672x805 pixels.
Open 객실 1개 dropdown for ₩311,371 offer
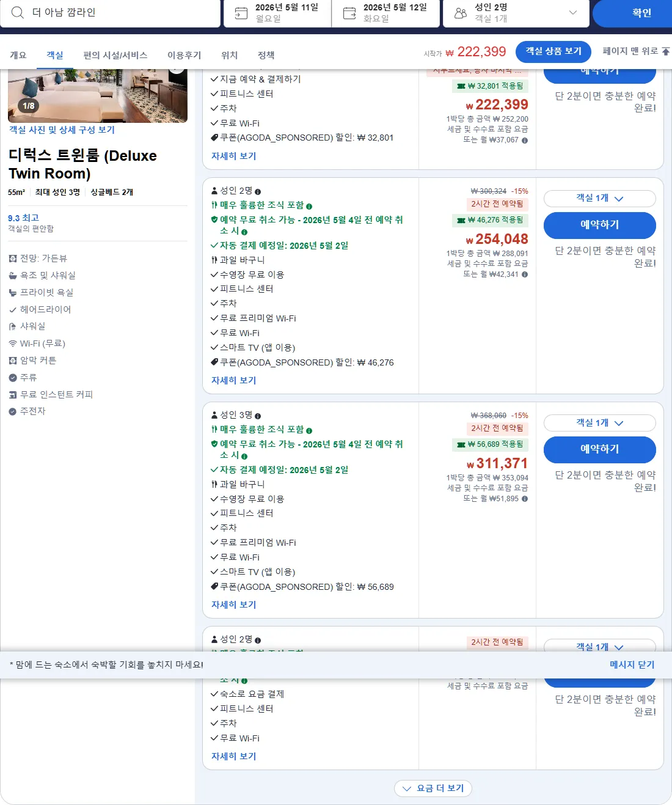point(599,423)
